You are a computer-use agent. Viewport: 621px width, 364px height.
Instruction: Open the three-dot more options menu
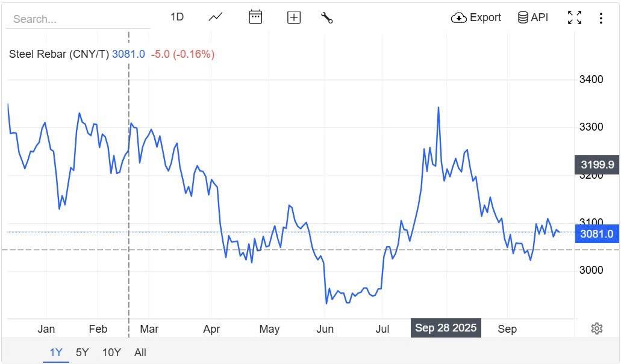click(601, 17)
